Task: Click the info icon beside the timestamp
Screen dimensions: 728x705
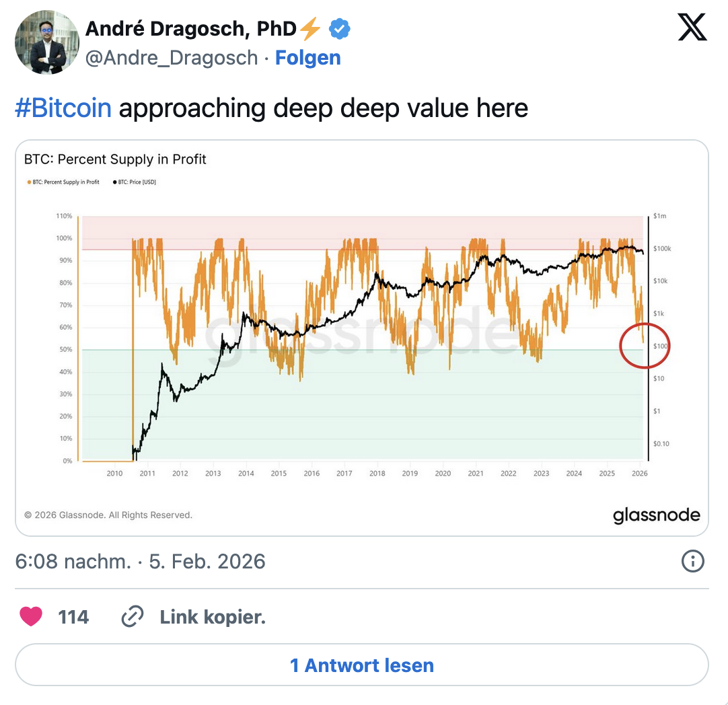Action: [692, 561]
